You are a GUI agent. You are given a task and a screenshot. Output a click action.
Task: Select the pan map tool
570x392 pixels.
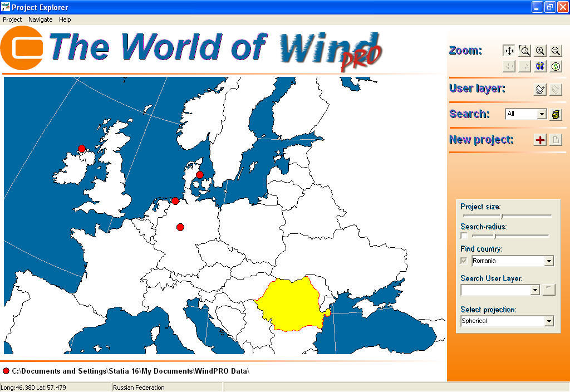(x=509, y=51)
